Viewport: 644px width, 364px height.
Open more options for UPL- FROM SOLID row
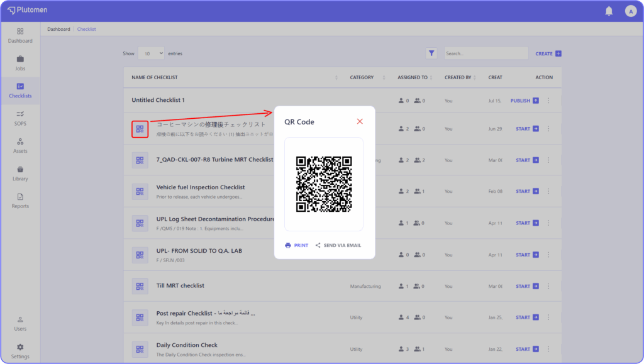(548, 255)
